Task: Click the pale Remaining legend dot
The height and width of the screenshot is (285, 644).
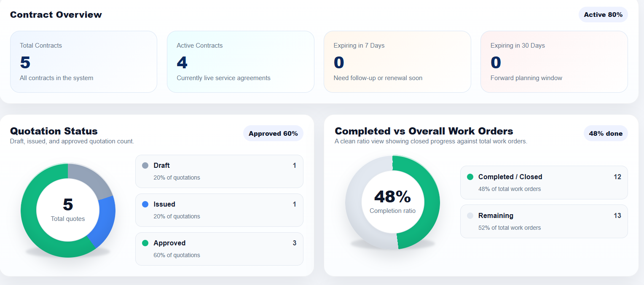Action: pos(470,216)
